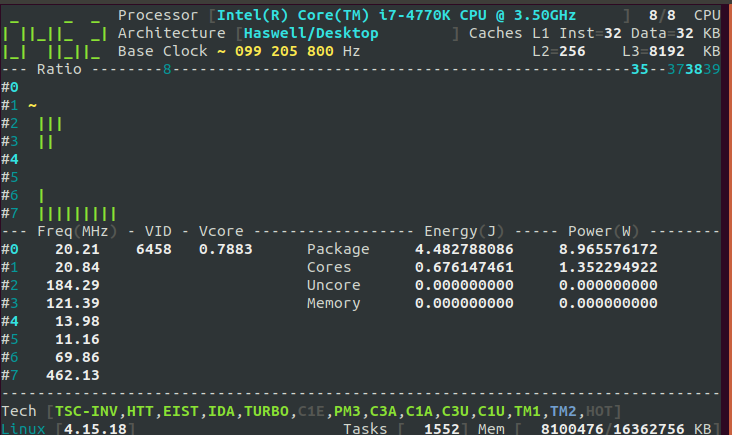Image resolution: width=732 pixels, height=435 pixels.
Task: Click the C1U tech flag
Action: coord(491,412)
